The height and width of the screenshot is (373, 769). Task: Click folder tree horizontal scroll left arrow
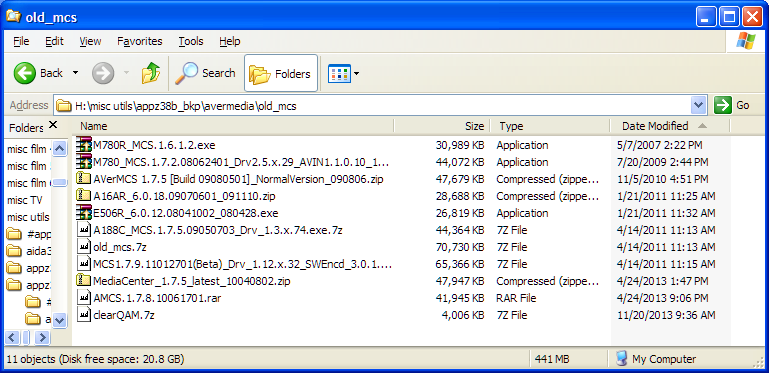click(x=13, y=337)
